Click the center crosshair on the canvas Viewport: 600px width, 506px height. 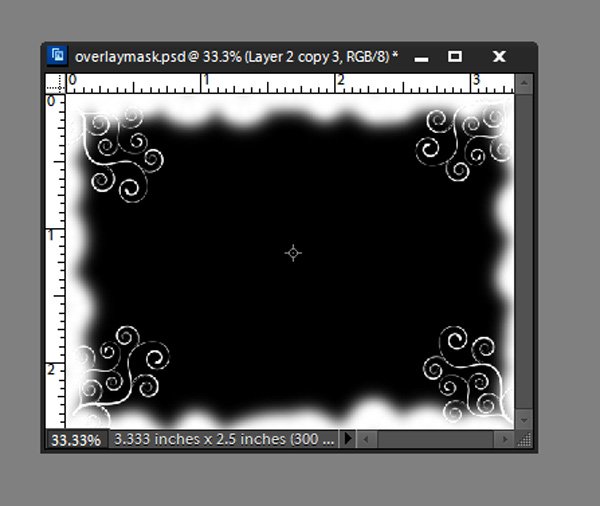click(293, 253)
